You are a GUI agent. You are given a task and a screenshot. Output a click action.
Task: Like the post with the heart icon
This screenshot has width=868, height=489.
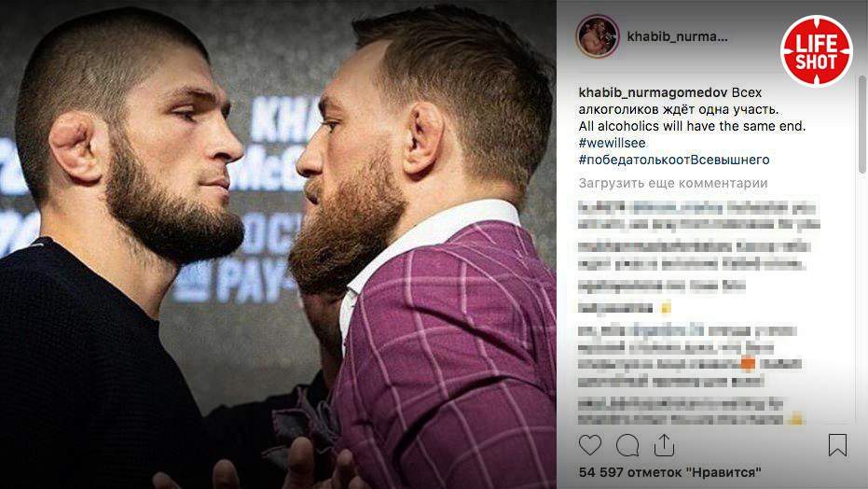(x=589, y=445)
